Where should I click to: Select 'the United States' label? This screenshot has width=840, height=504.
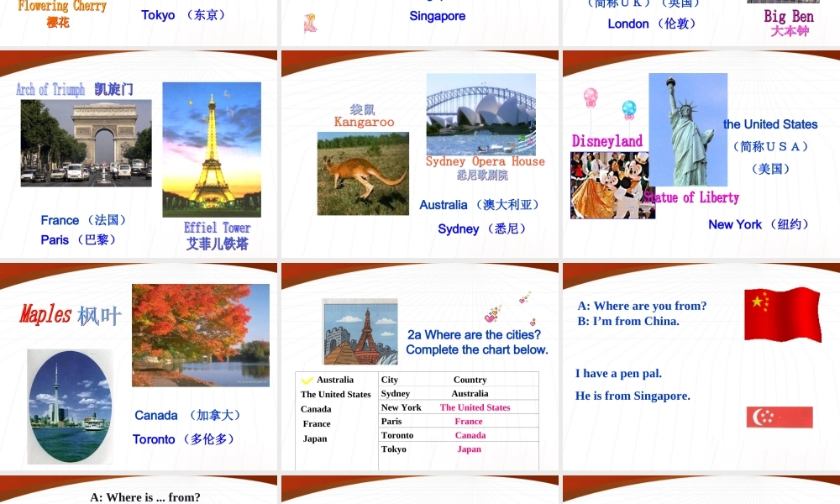point(770,124)
